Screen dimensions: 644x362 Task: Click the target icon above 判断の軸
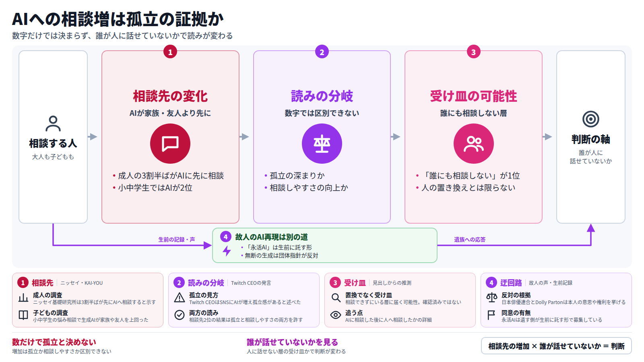591,119
